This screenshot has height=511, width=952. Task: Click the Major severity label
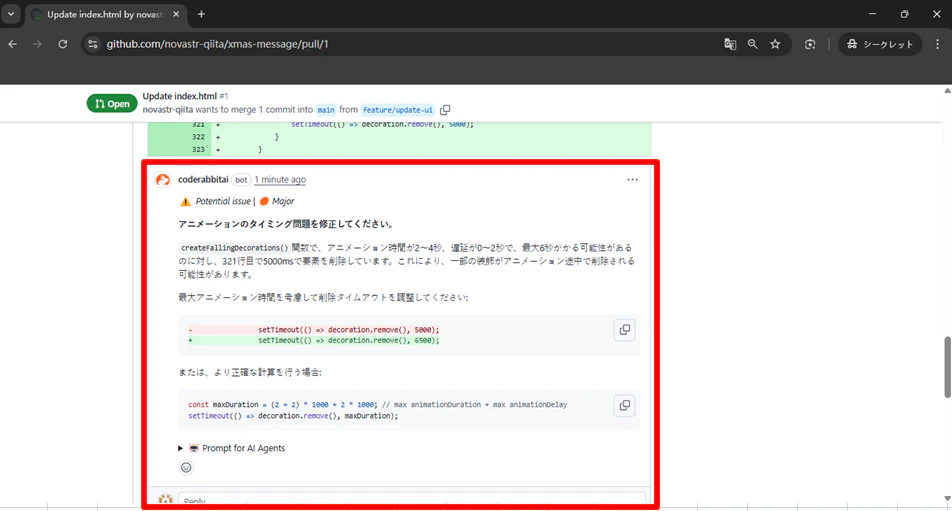[x=283, y=201]
